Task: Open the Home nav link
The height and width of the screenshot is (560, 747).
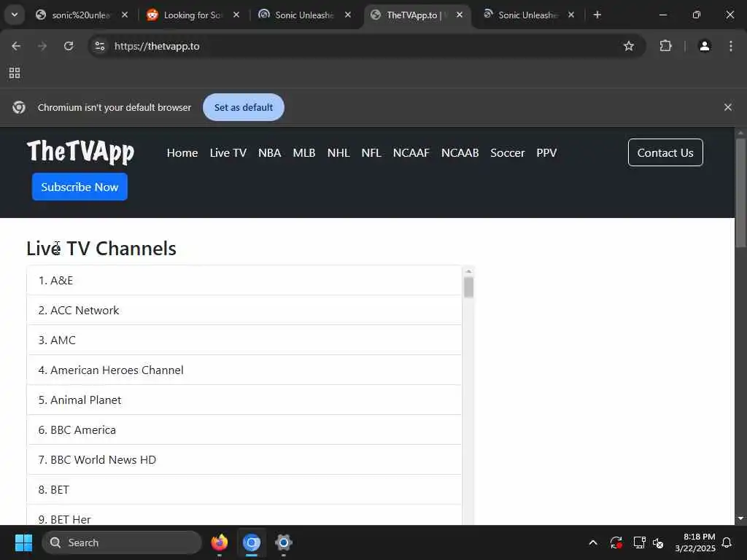Action: pos(182,153)
